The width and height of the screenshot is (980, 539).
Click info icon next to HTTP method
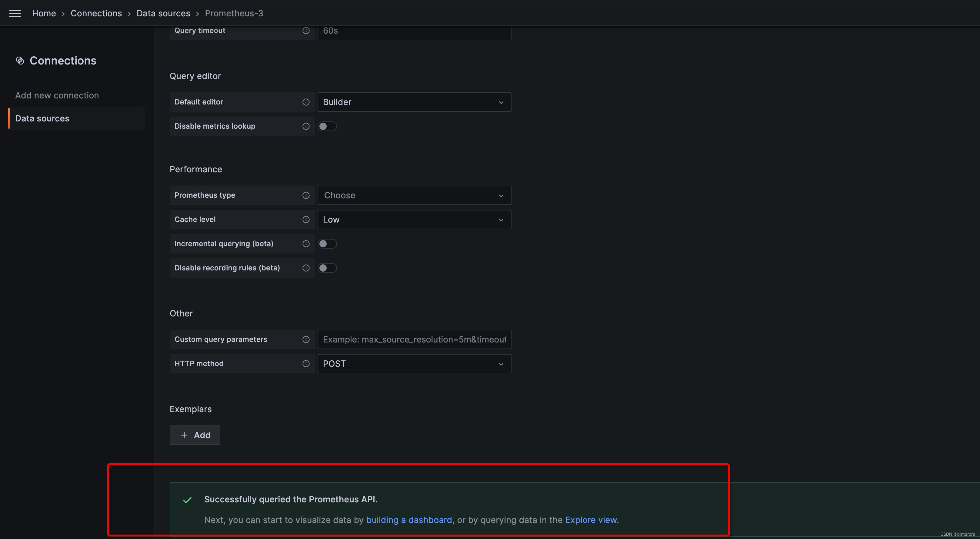(x=306, y=364)
